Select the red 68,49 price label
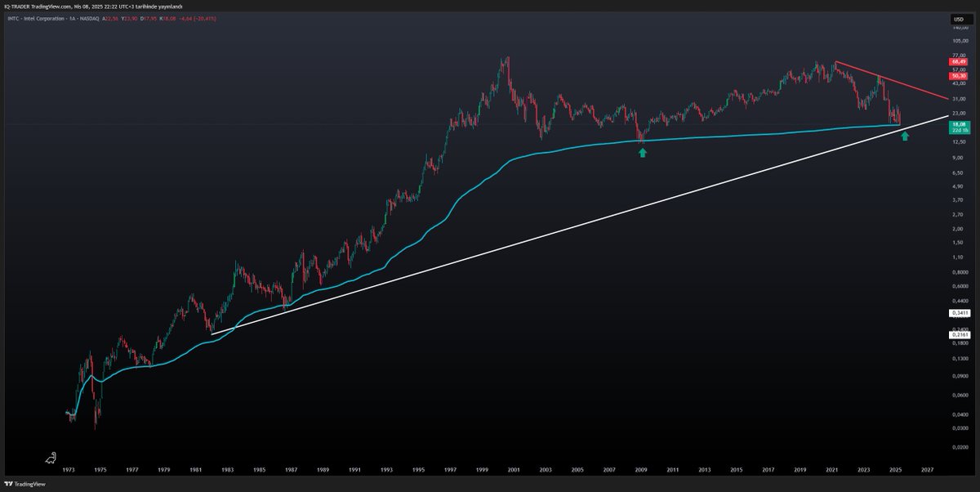 [958, 62]
